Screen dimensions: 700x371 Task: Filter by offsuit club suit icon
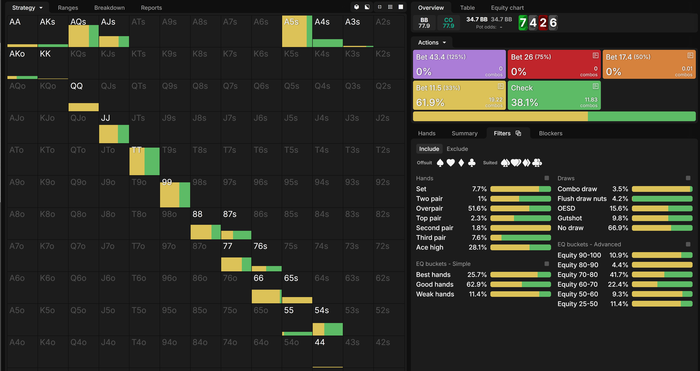pyautogui.click(x=471, y=163)
